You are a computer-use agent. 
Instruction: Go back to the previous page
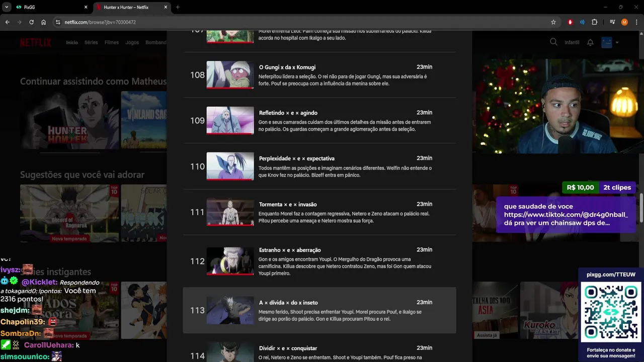[x=7, y=22]
